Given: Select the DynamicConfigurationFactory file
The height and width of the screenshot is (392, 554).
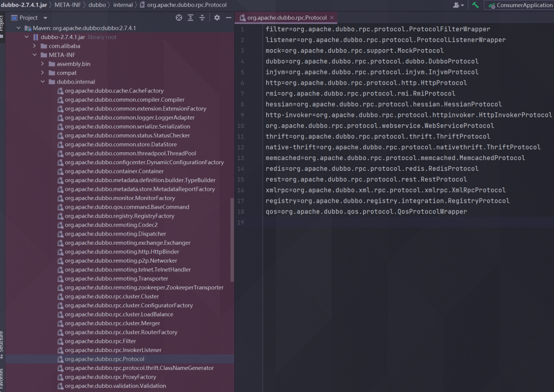Looking at the screenshot, I should 141,162.
